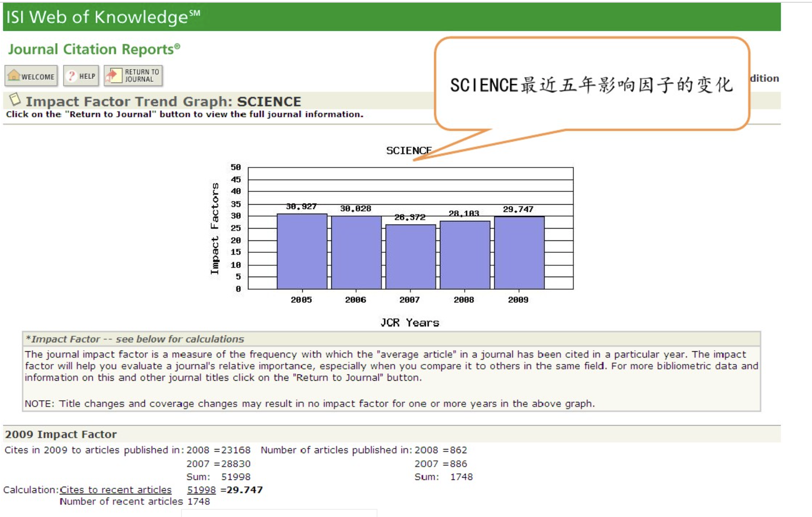This screenshot has height=517, width=812.
Task: Select the 2008 x-axis year label
Action: pyautogui.click(x=464, y=300)
